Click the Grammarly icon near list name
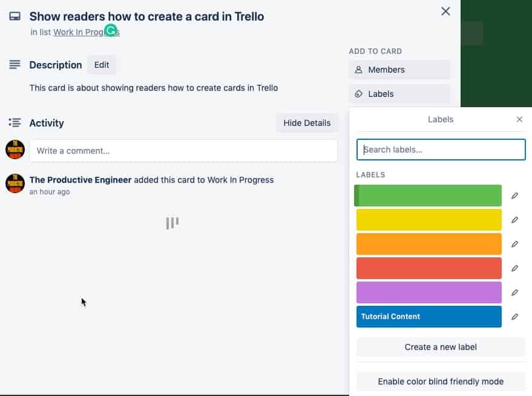This screenshot has height=396, width=532. click(111, 30)
